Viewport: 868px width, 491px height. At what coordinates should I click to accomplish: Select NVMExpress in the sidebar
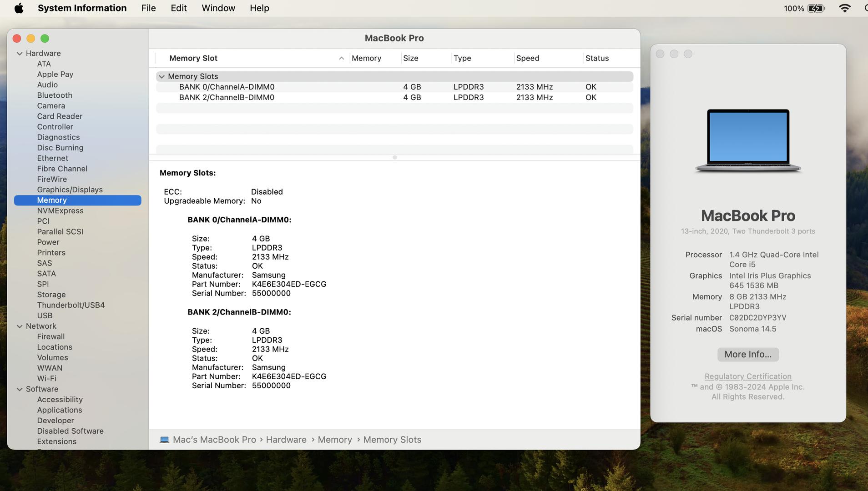[x=60, y=211]
